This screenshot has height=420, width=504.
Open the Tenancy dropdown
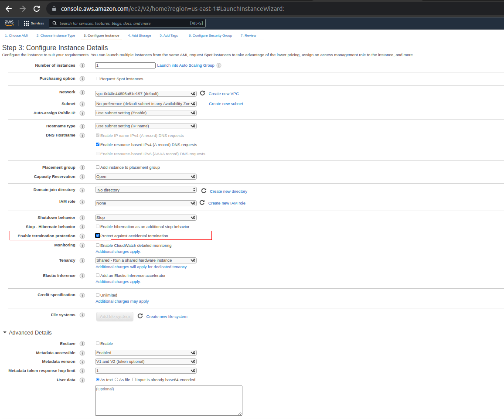[146, 260]
